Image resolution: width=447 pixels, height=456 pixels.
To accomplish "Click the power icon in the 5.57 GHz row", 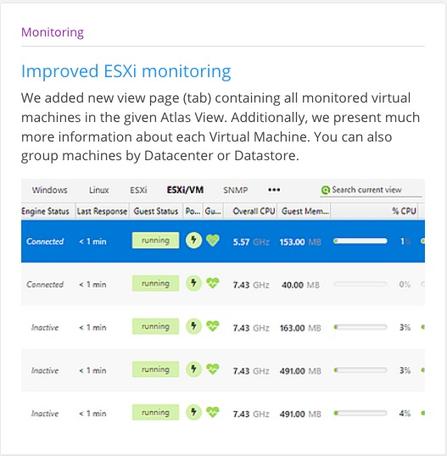I will coord(194,240).
